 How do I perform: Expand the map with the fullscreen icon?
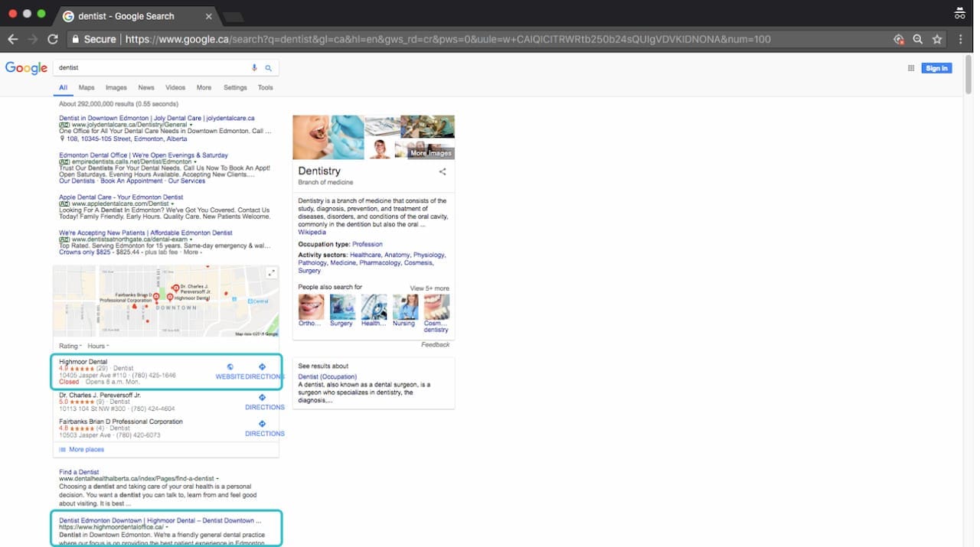271,273
